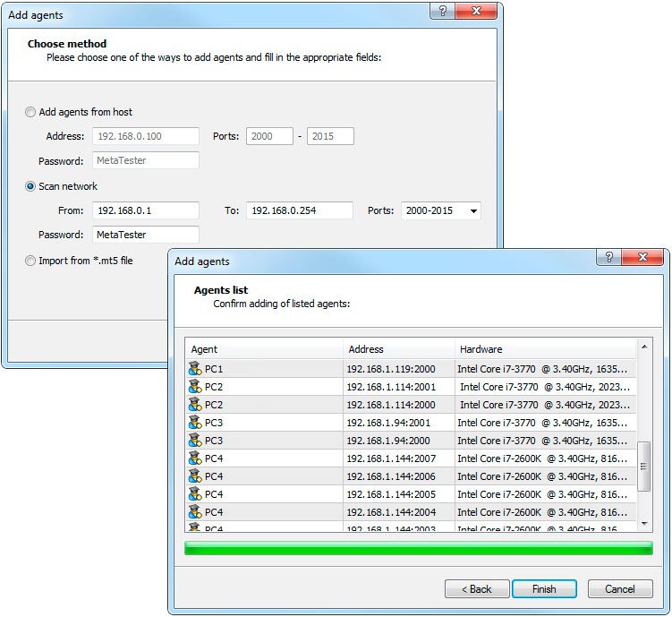
Task: Sort list by Agent column header
Action: pos(265,349)
